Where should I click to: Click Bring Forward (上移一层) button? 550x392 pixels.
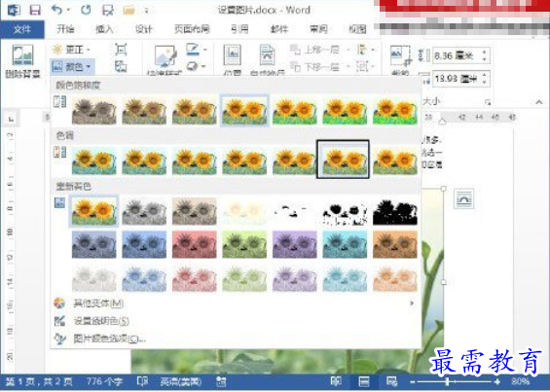[x=314, y=50]
